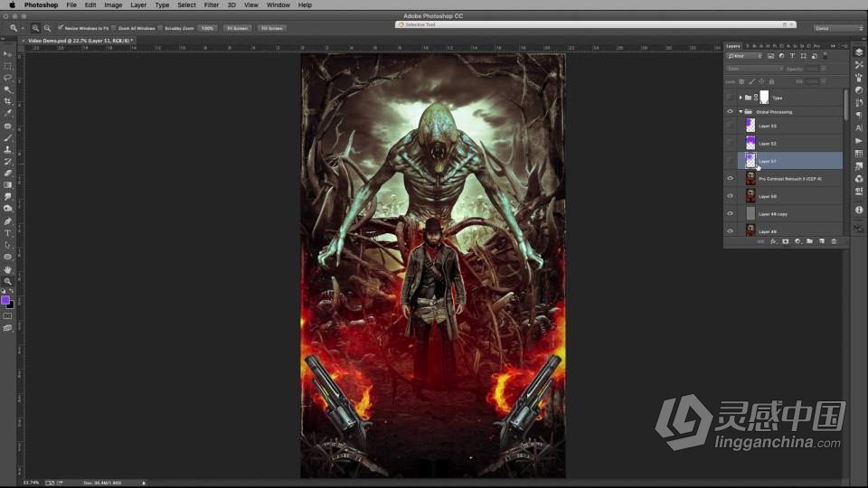Hide Layer 50
Viewport: 868px width, 488px height.
731,196
